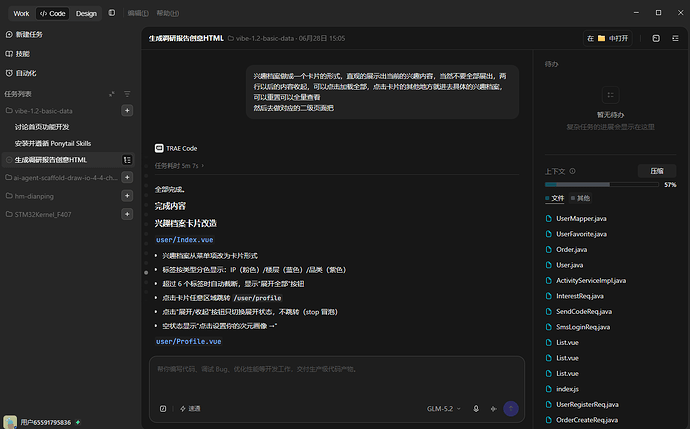Open the 技能 skills page

pyautogui.click(x=18, y=54)
